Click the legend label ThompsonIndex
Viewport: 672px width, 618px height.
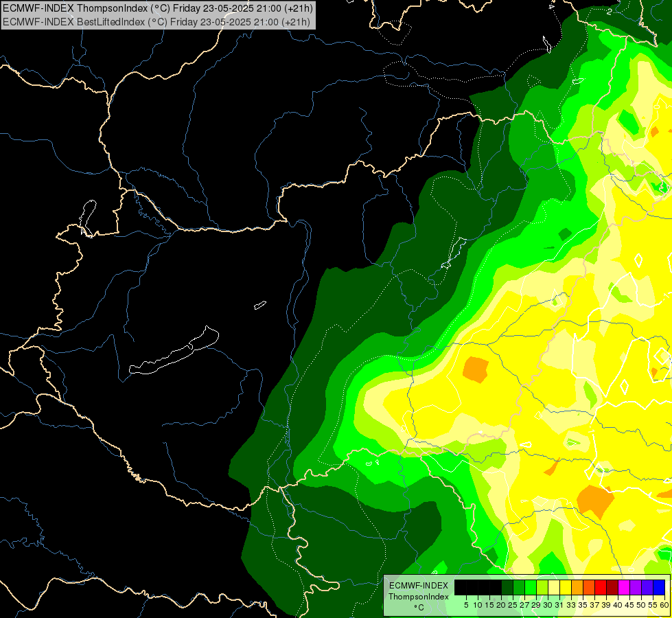click(419, 597)
